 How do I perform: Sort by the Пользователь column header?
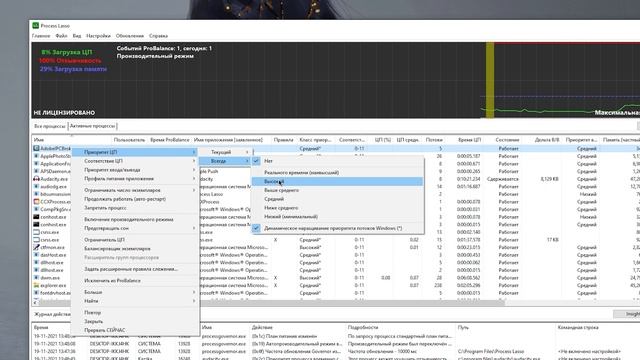tap(129, 140)
